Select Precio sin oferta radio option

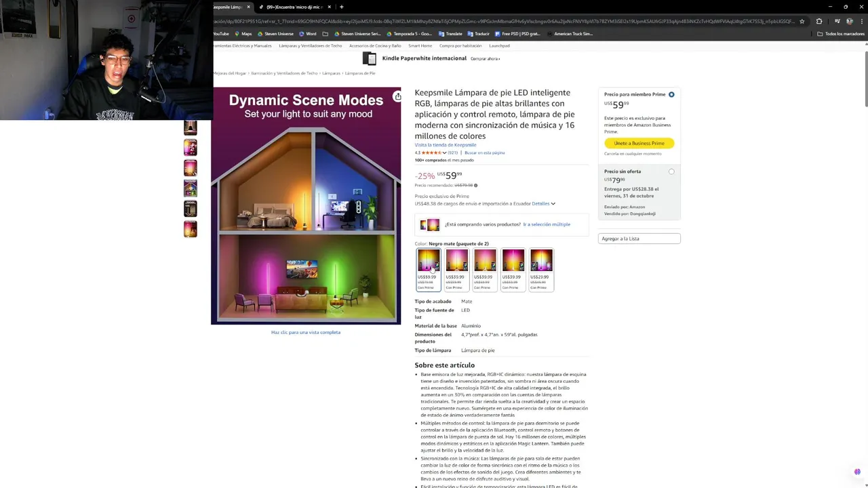671,171
